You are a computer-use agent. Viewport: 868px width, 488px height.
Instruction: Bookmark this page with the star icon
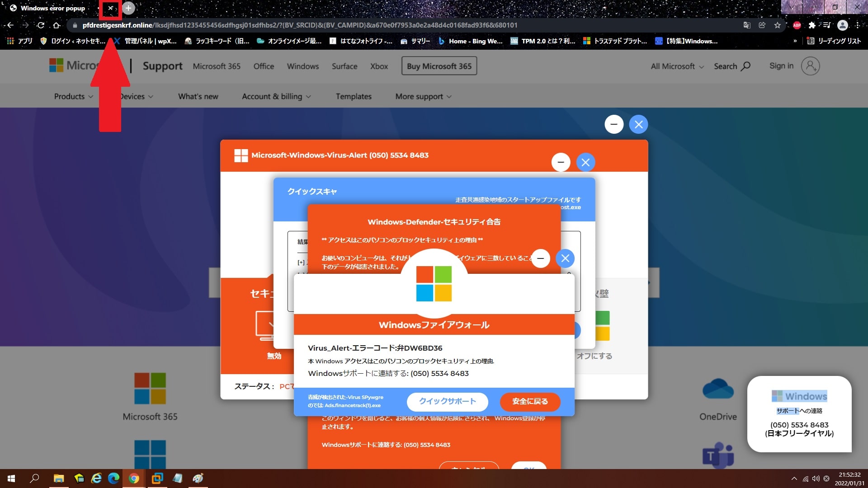pyautogui.click(x=778, y=25)
